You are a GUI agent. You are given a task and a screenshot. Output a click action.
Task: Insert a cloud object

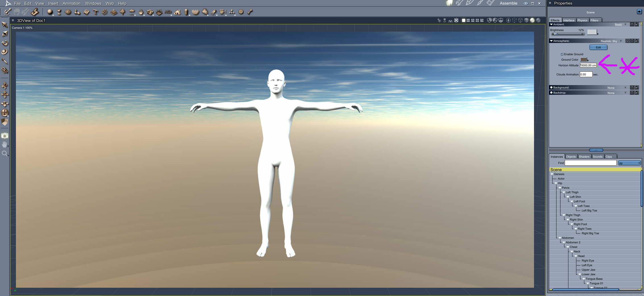[x=132, y=12]
